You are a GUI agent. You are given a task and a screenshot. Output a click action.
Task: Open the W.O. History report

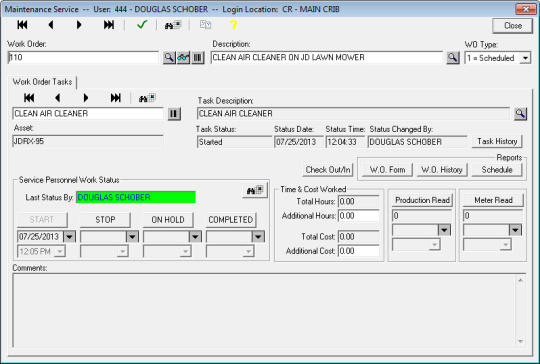(442, 170)
